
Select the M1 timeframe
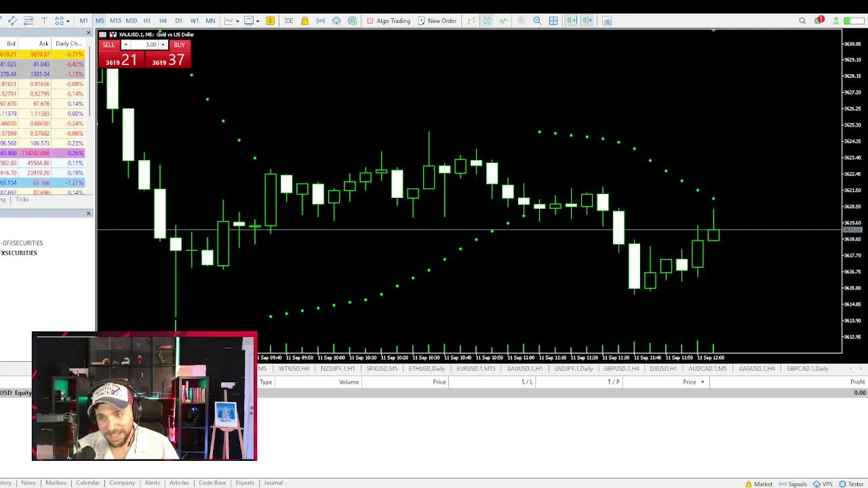point(83,21)
